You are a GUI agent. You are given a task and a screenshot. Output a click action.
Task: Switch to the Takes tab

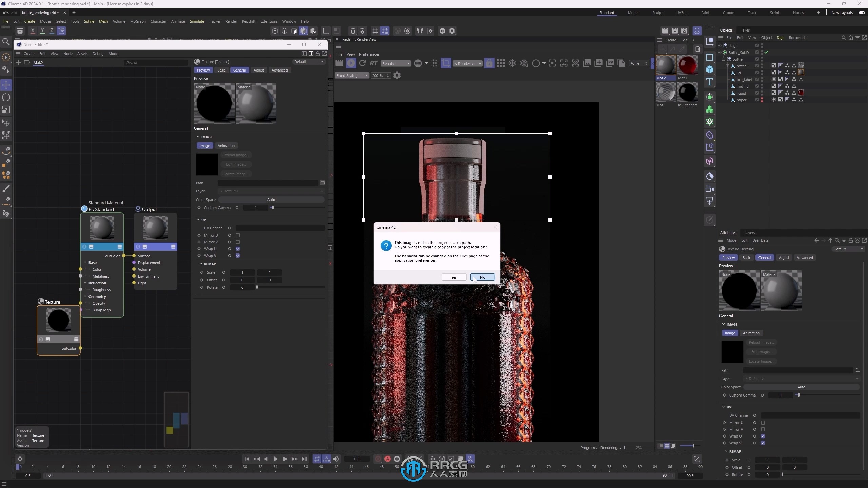click(x=745, y=30)
